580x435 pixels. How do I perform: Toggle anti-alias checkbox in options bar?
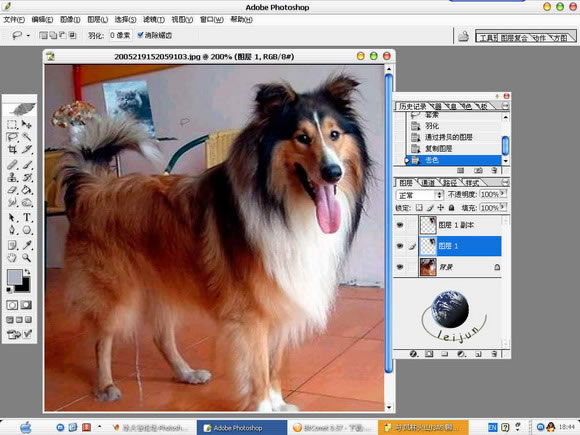pyautogui.click(x=140, y=35)
